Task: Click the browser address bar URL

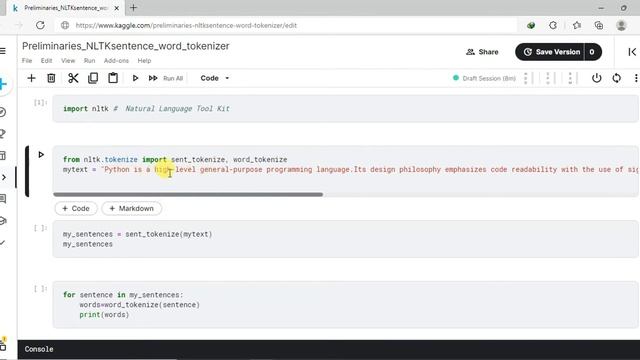Action: [x=186, y=25]
